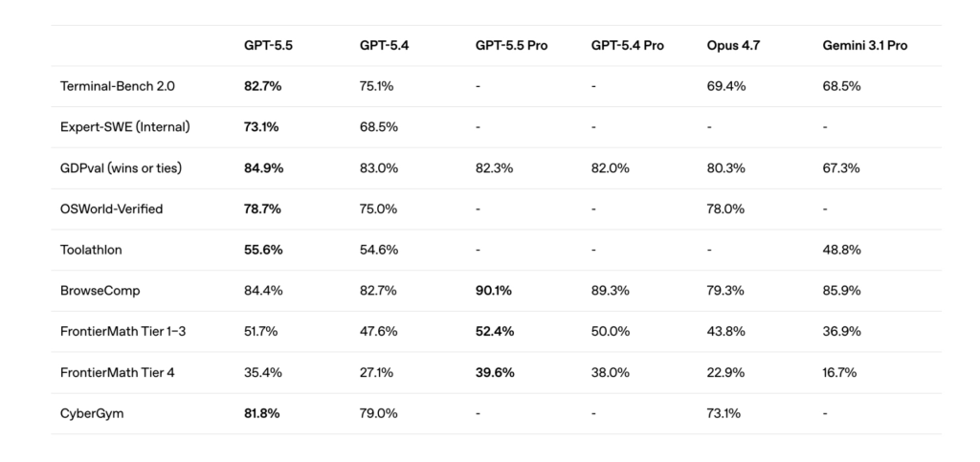Screen dimensions: 980x462
Task: Select the 69.4% Opus 4.7 Terminal-Bench cell
Action: pyautogui.click(x=726, y=86)
